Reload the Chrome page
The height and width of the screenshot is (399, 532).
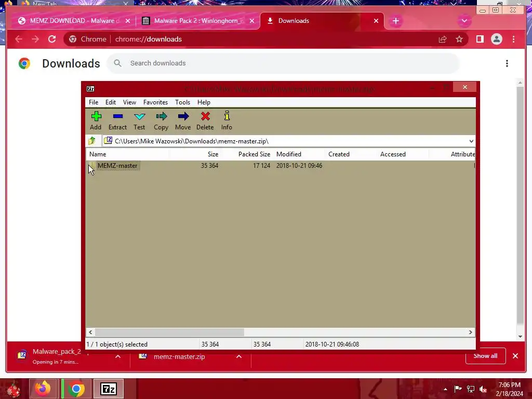52,39
